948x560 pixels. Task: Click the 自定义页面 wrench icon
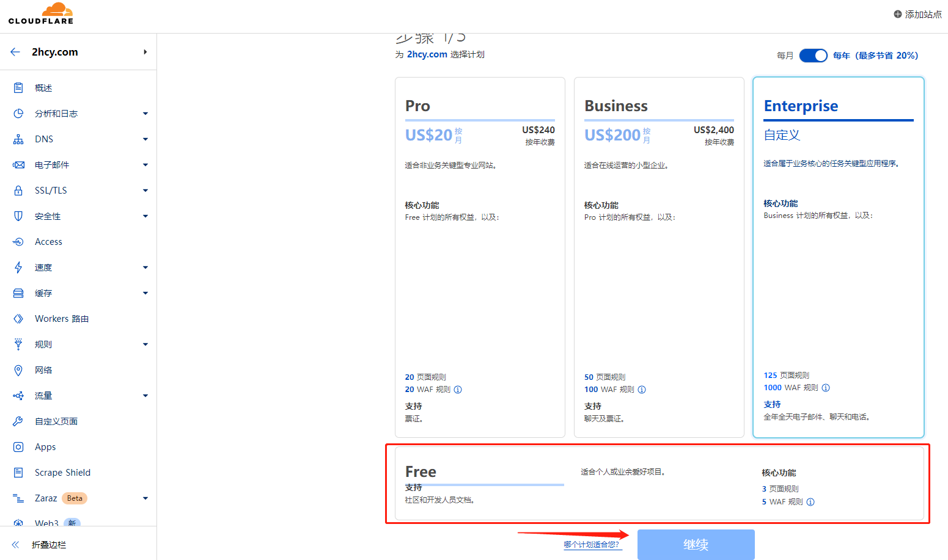point(18,421)
